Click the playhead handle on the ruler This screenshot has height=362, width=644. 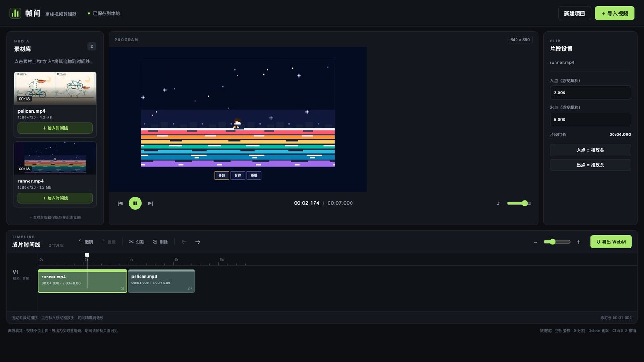87,256
